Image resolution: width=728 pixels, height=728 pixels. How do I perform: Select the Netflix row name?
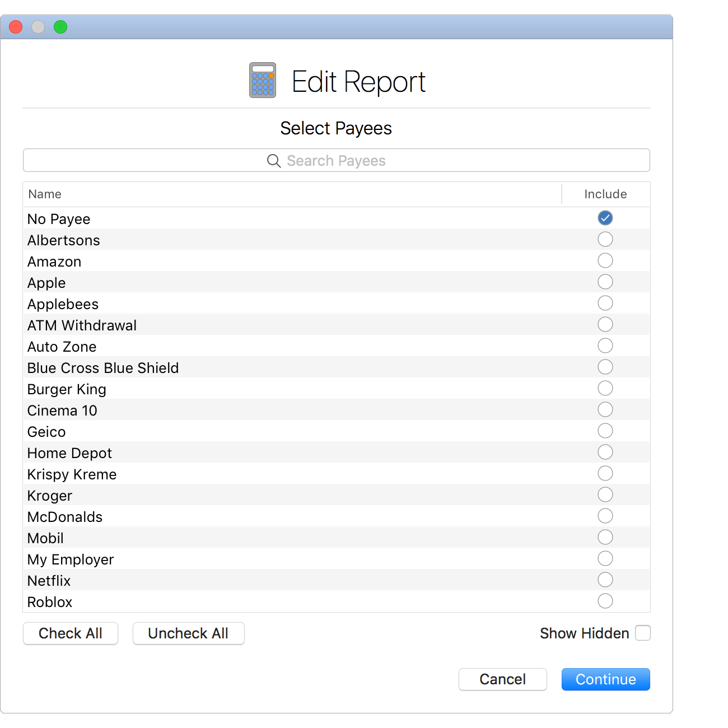[x=49, y=581]
